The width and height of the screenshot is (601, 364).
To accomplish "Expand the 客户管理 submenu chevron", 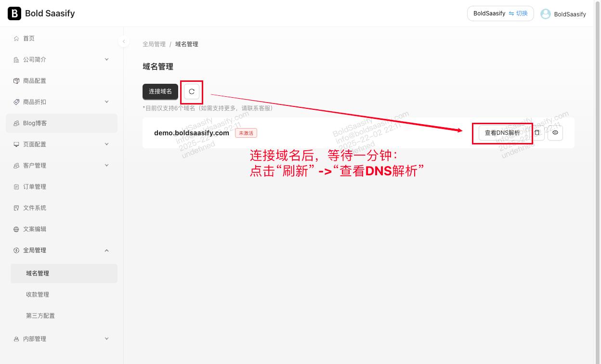I will coord(107,166).
